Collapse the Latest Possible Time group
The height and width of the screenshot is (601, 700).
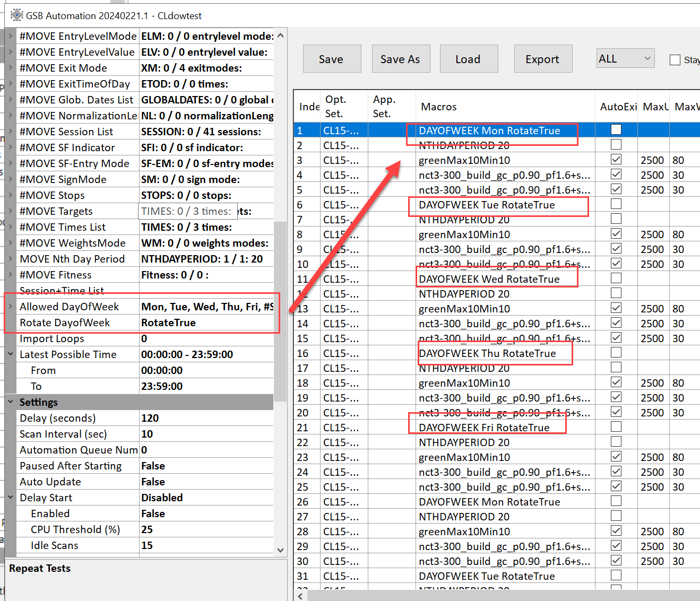click(x=11, y=354)
